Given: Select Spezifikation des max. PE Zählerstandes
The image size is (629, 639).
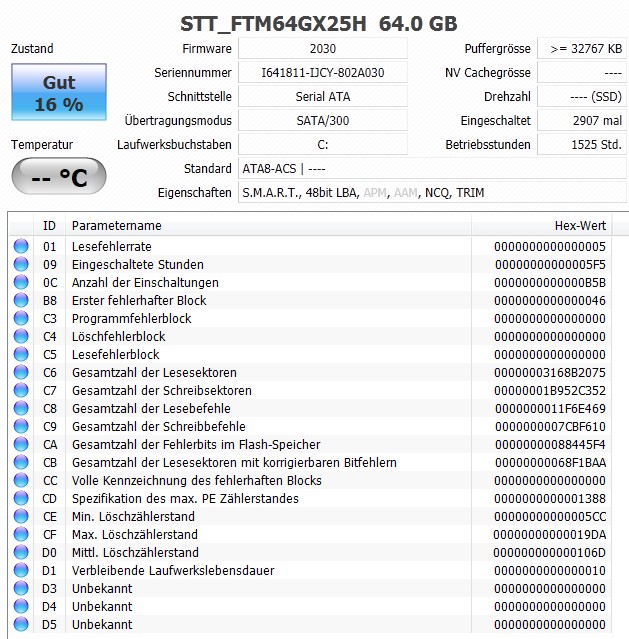Looking at the screenshot, I should (185, 498).
